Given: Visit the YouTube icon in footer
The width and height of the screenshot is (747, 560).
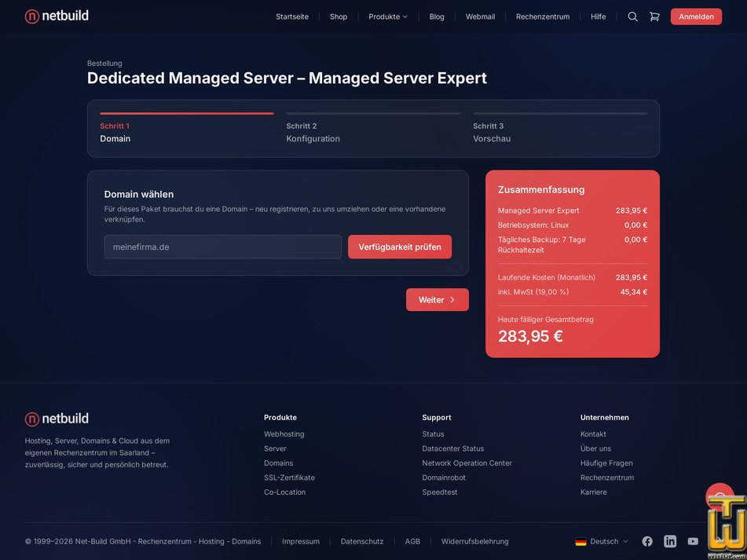Looking at the screenshot, I should click(x=693, y=541).
